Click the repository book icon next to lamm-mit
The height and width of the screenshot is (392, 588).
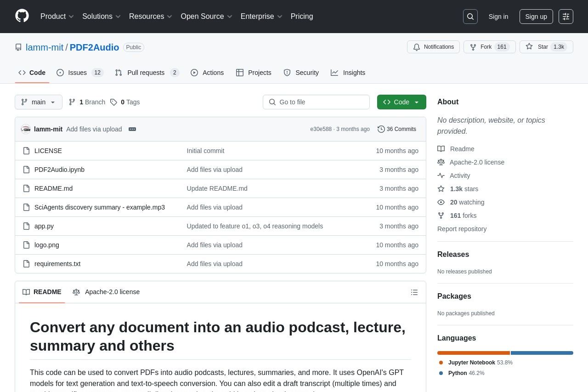coord(18,47)
